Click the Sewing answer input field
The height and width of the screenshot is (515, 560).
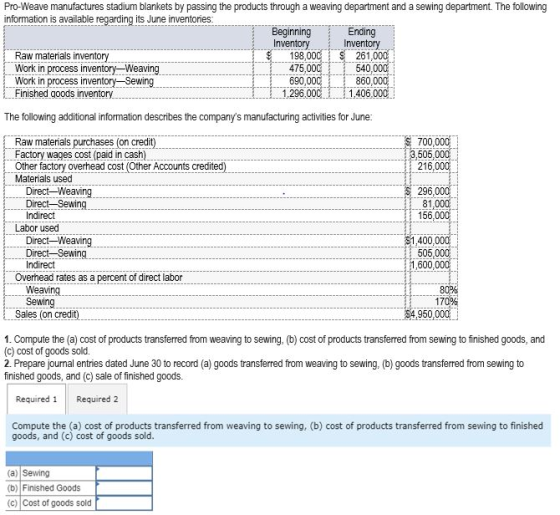[x=124, y=473]
